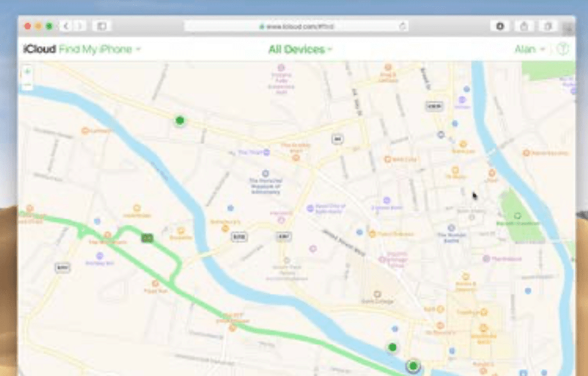Click the iCloud logo text

[40, 49]
